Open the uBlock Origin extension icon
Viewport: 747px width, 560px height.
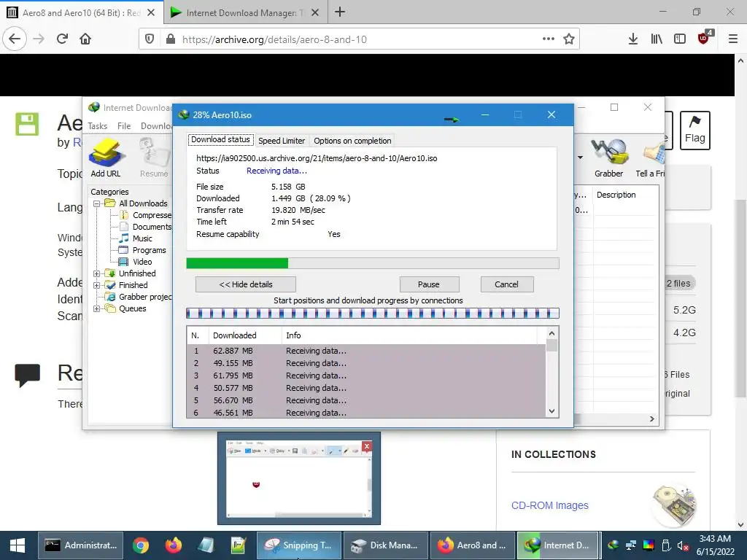(704, 38)
